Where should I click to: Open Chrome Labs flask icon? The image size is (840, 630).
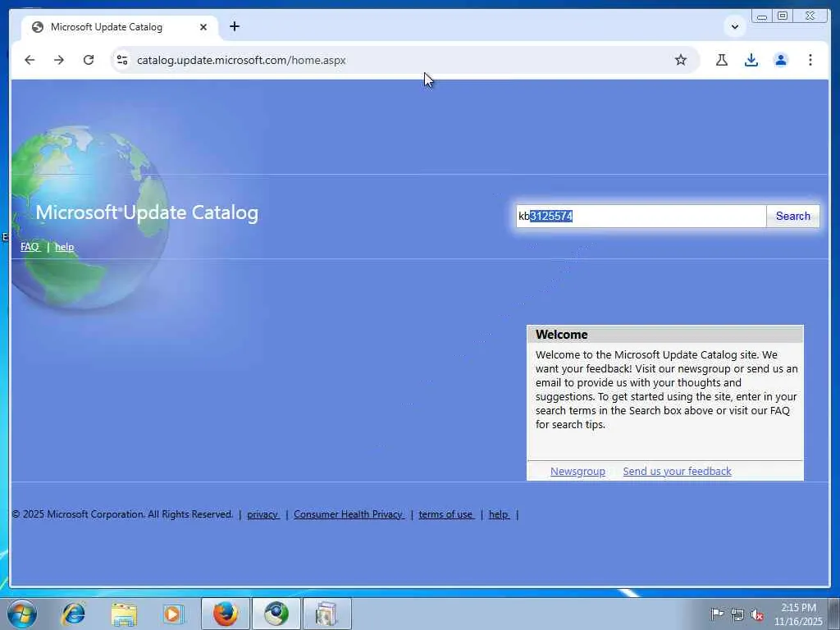pyautogui.click(x=722, y=60)
